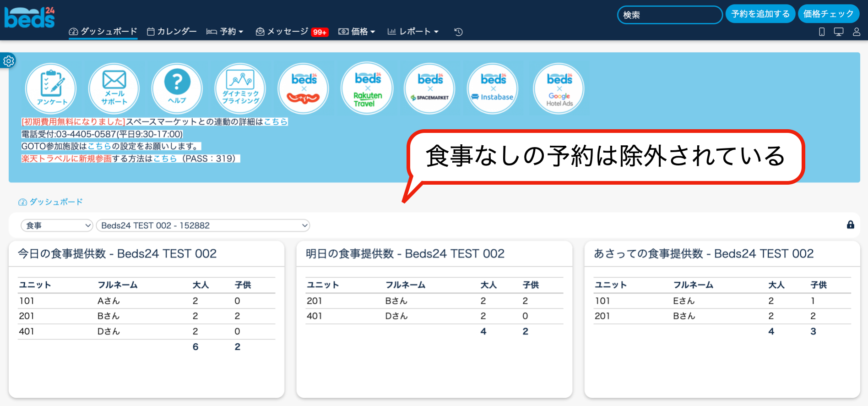Open the メールサポート mail support icon
The width and height of the screenshot is (868, 406).
coord(114,88)
